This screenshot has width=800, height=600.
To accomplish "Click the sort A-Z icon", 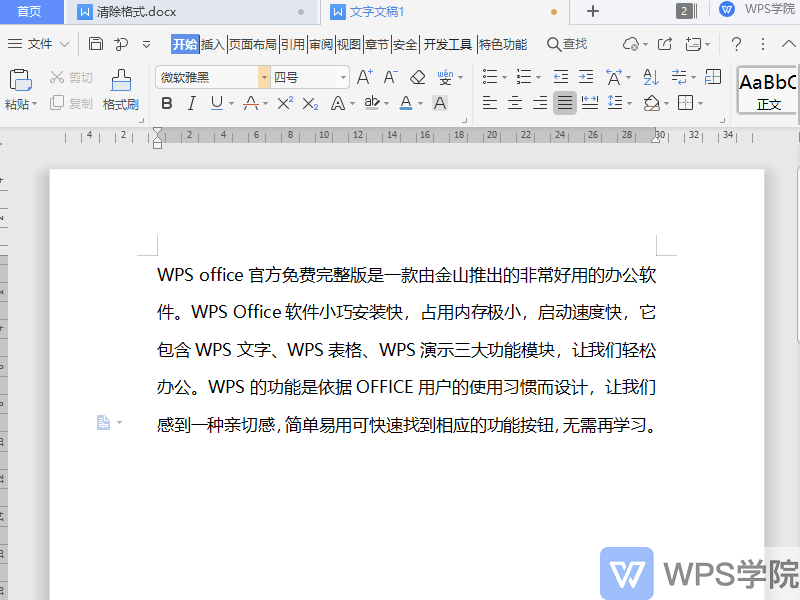I will click(x=651, y=77).
